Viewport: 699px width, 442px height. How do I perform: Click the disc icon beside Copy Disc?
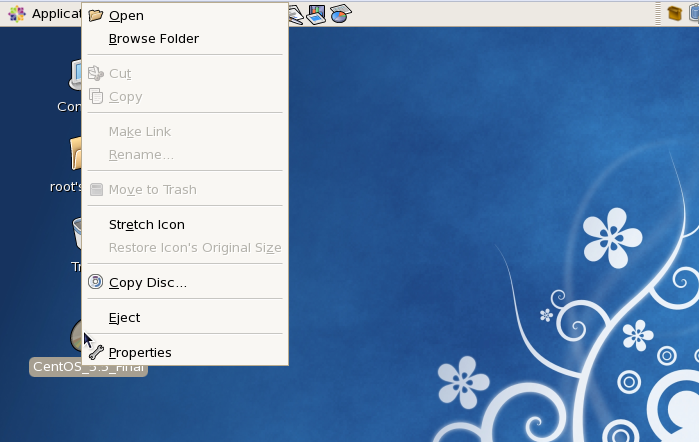tap(95, 282)
